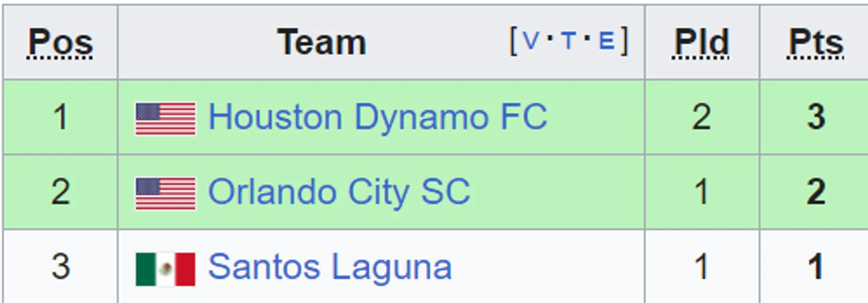
Task: Click the V view-template link
Action: coord(532,41)
